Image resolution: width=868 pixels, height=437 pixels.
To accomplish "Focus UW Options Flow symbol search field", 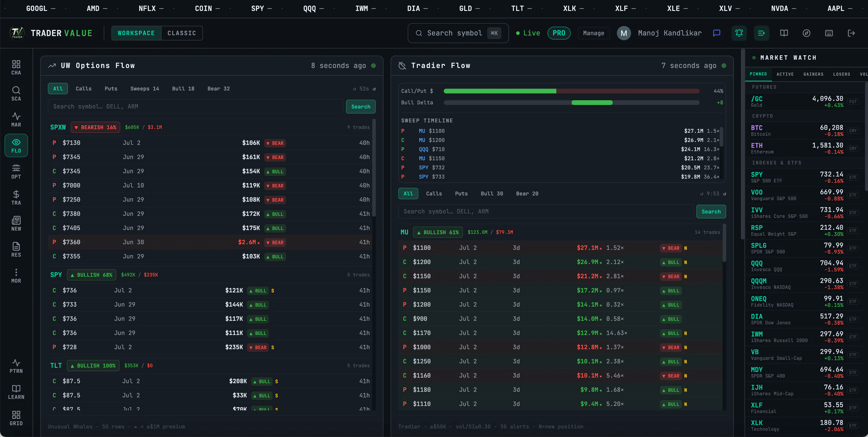I will (x=196, y=106).
